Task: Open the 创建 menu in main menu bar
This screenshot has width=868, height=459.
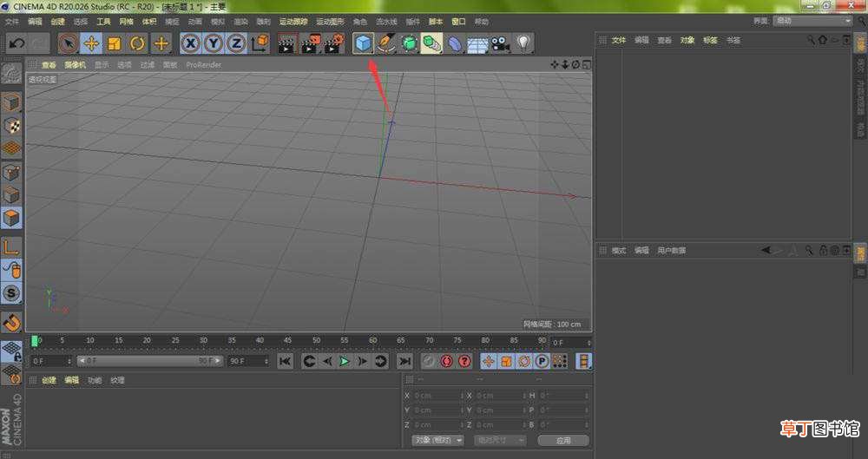Action: (57, 22)
